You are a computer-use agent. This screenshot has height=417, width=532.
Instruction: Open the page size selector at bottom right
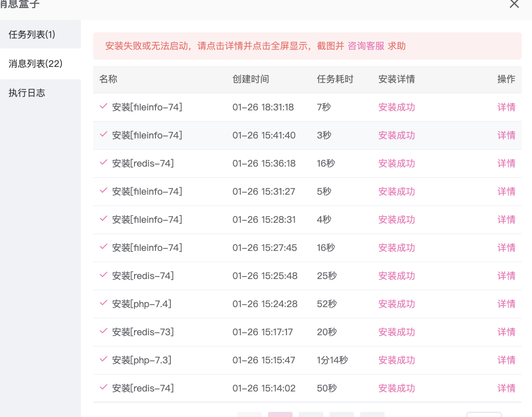[x=484, y=415]
